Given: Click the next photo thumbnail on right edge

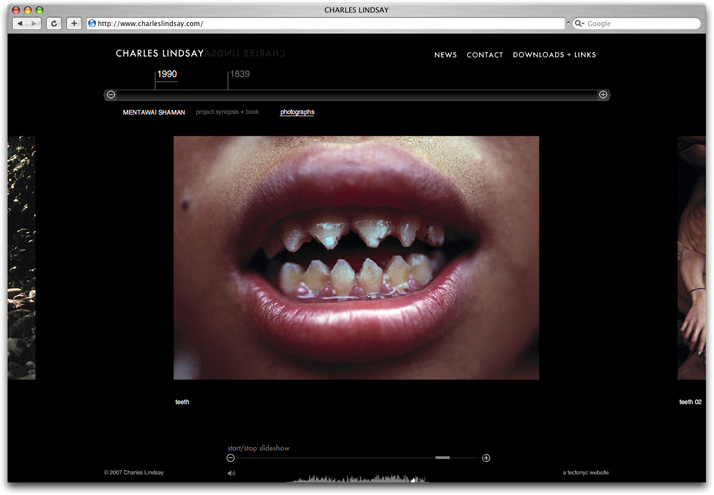Looking at the screenshot, I should [x=691, y=258].
